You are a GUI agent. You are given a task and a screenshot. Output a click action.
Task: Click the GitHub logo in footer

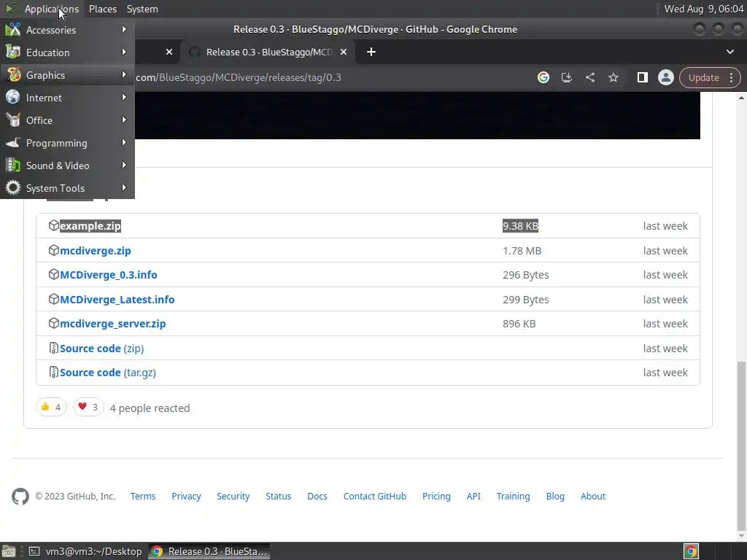[20, 497]
